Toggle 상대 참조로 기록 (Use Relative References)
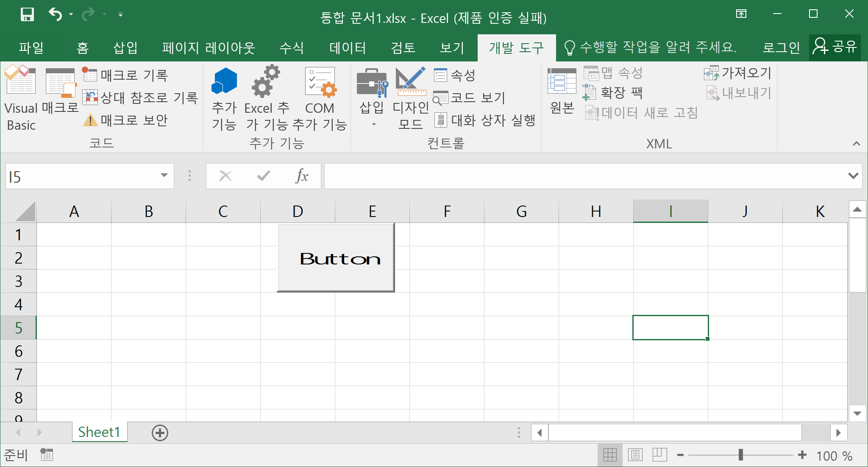Screen dimensions: 868x467 [x=140, y=98]
